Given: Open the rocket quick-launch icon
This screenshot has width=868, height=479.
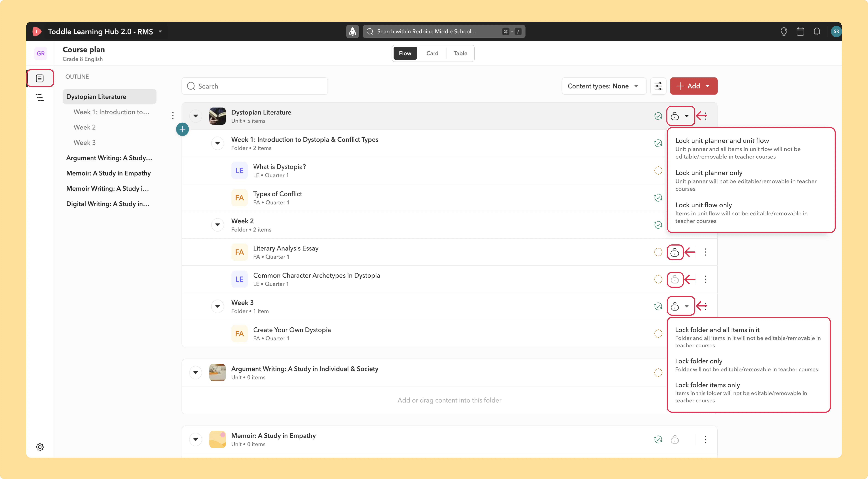Looking at the screenshot, I should pyautogui.click(x=352, y=31).
